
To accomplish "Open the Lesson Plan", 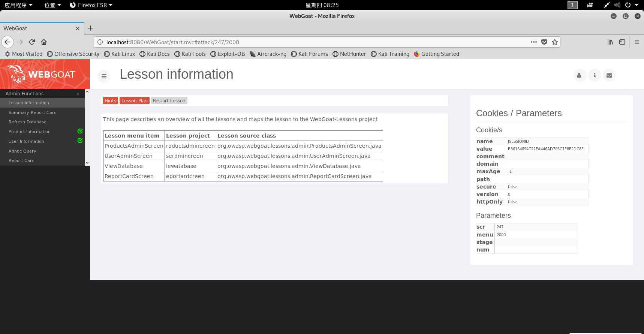I will click(x=134, y=100).
